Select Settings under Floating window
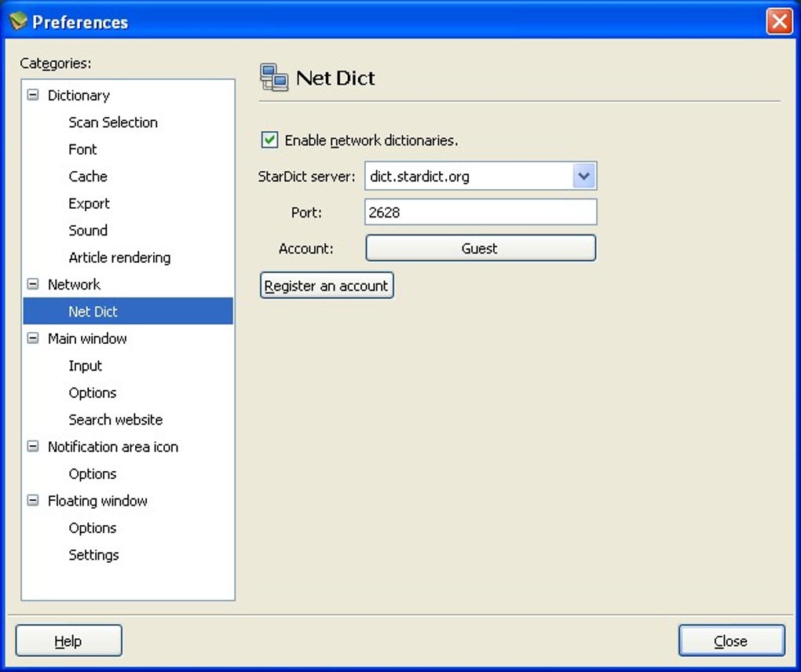Viewport: 801px width, 672px height. (x=93, y=555)
